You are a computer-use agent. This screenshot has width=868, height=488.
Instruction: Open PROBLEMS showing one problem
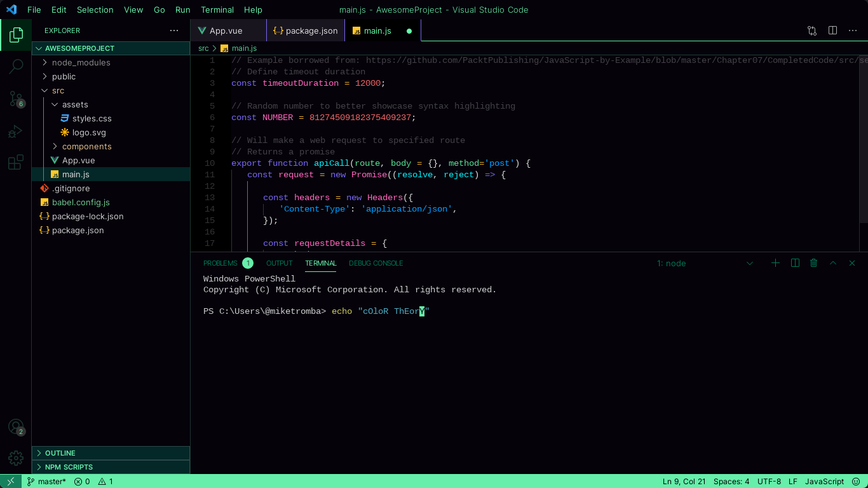(x=220, y=262)
